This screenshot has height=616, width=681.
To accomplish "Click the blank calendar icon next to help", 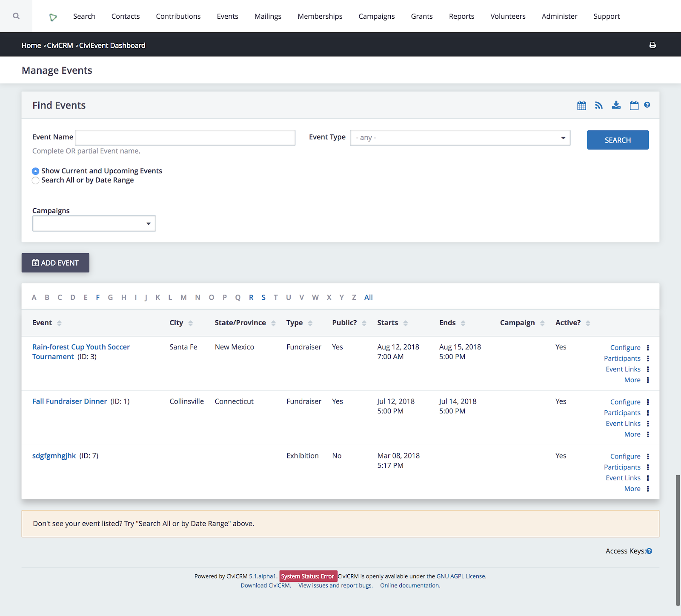I will pos(634,105).
